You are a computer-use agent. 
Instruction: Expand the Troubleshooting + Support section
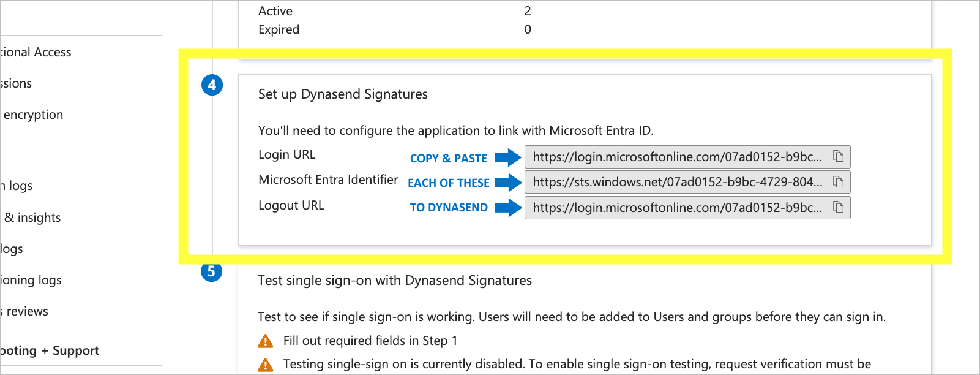pyautogui.click(x=50, y=350)
